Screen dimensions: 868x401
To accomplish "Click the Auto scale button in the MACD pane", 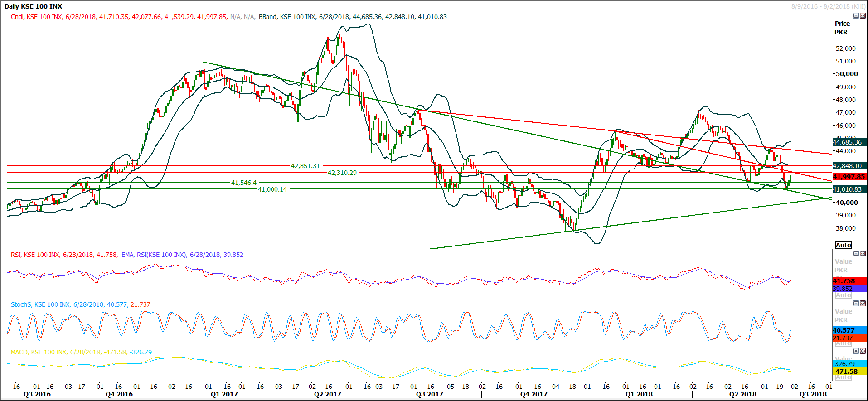I will pyautogui.click(x=844, y=377).
